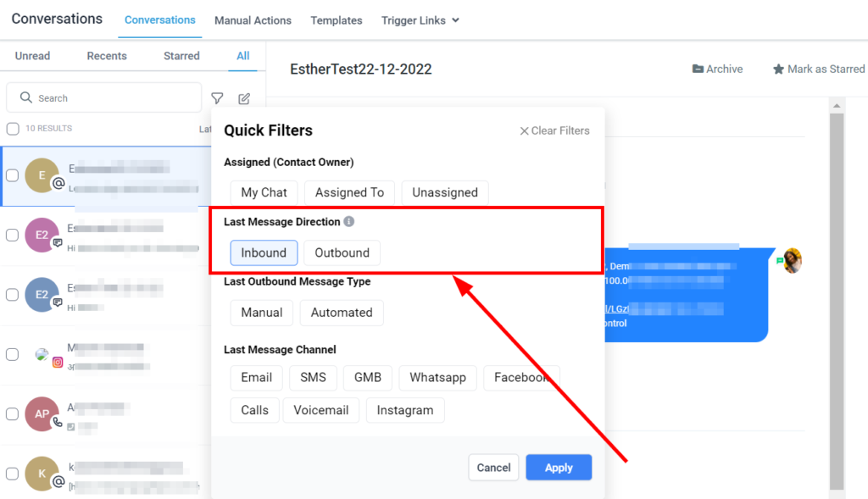Image resolution: width=868 pixels, height=499 pixels.
Task: Show the Recents conversations tab
Action: point(107,56)
